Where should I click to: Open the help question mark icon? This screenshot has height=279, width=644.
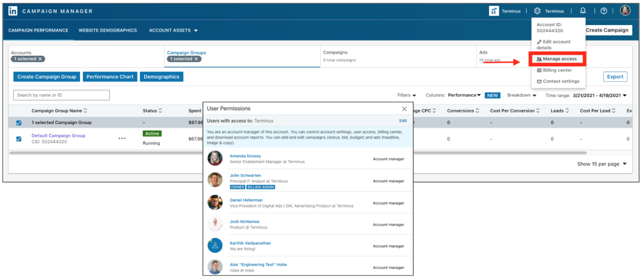coord(604,11)
